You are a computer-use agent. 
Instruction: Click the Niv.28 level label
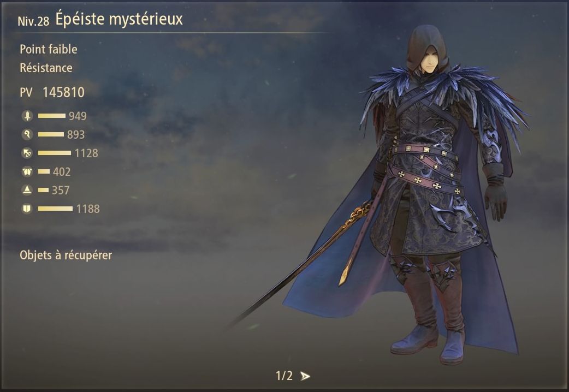pos(33,21)
